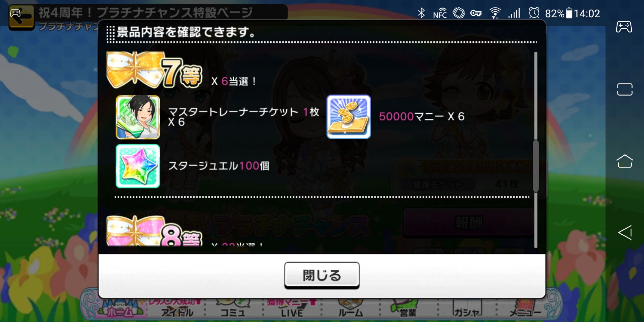The image size is (644, 322).
Task: Open the ルーム tab
Action: tap(350, 309)
